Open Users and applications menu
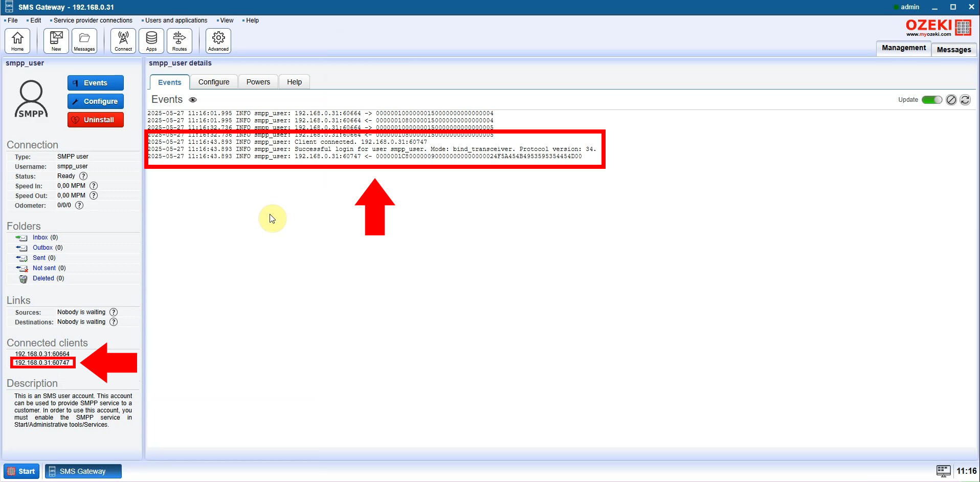 tap(176, 20)
